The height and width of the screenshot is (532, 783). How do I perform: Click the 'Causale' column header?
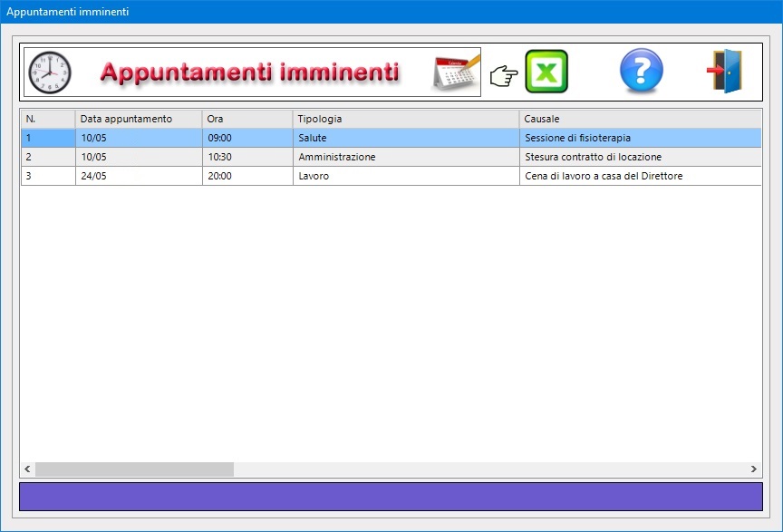pyautogui.click(x=640, y=119)
